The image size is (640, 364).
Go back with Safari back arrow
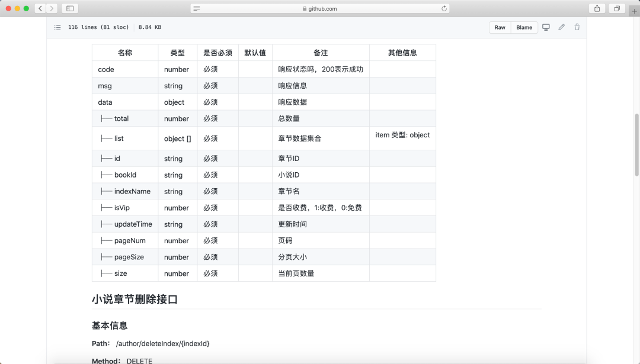tap(40, 8)
